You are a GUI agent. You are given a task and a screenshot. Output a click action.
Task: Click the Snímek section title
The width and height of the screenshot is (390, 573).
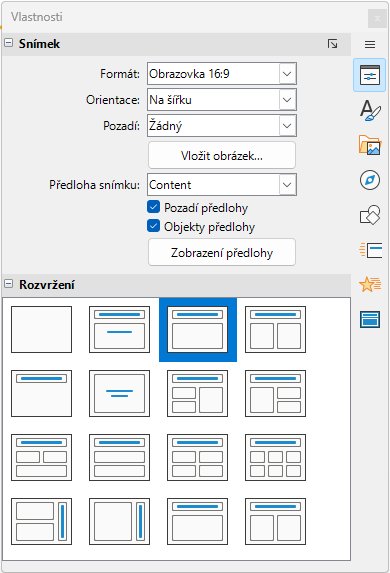click(39, 44)
